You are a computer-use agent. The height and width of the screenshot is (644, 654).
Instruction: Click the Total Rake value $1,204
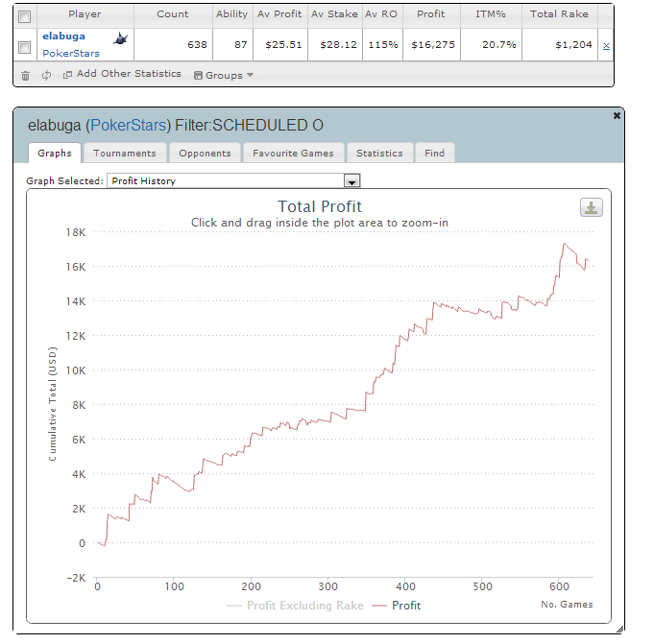[574, 44]
